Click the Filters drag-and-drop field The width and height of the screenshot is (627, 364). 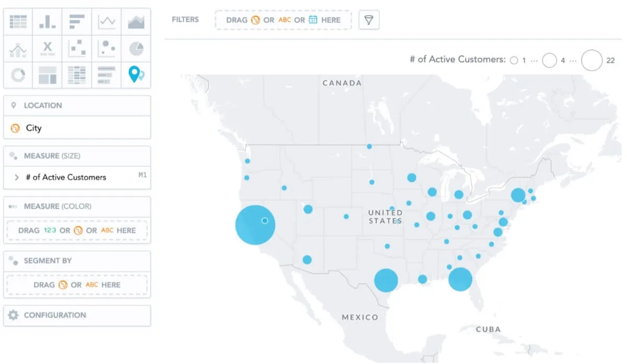283,20
